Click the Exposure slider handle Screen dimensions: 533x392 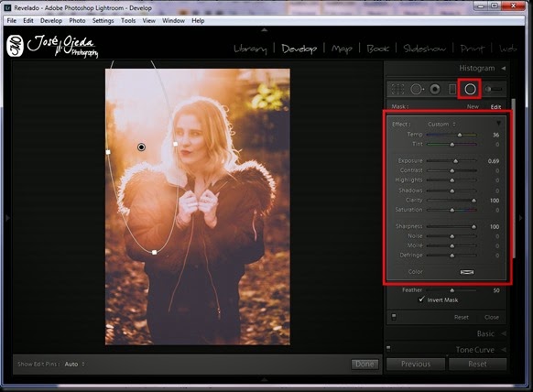pyautogui.click(x=455, y=161)
